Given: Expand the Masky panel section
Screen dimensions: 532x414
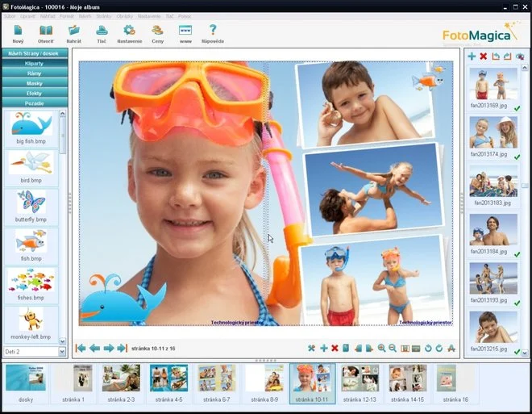Looking at the screenshot, I should (x=34, y=83).
